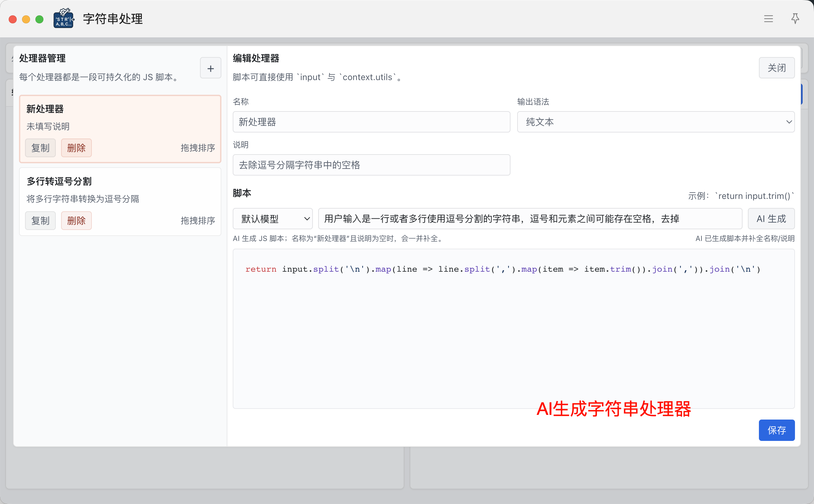This screenshot has width=814, height=504.
Task: Select the 多行转逗号分割 processor card
Action: (x=120, y=190)
